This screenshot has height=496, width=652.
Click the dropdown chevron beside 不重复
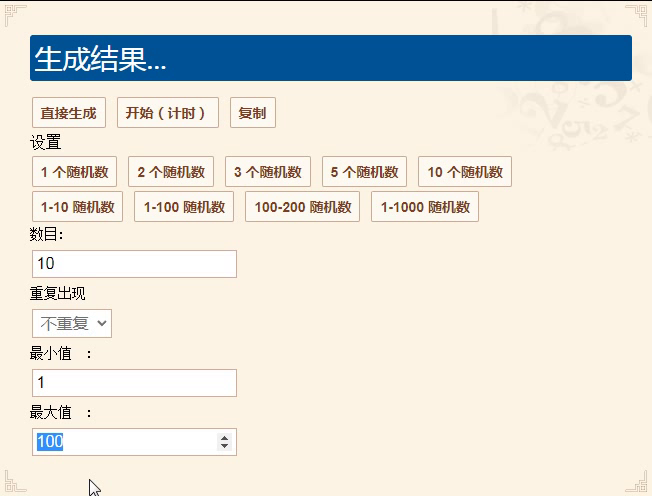101,323
